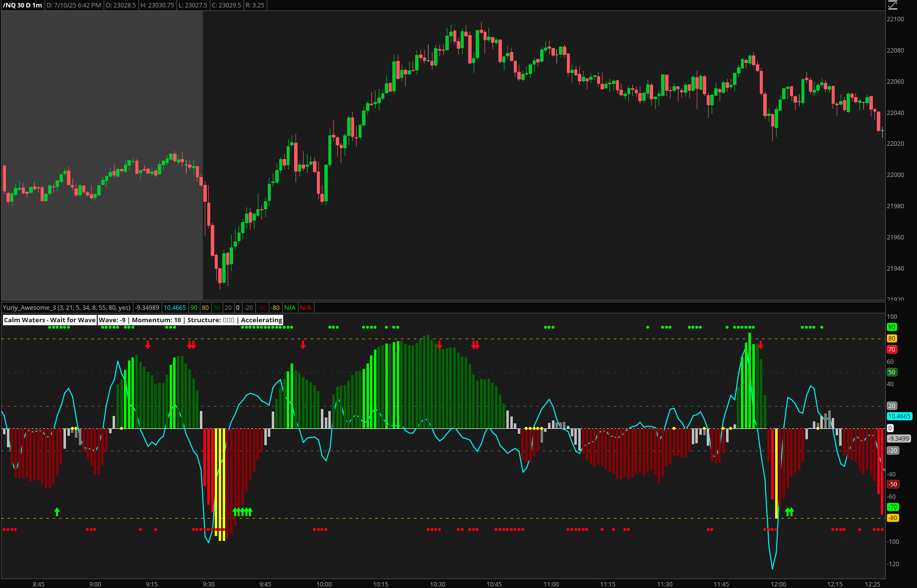Click the 22020 price axis label
Image resolution: width=917 pixels, height=588 pixels.
895,144
